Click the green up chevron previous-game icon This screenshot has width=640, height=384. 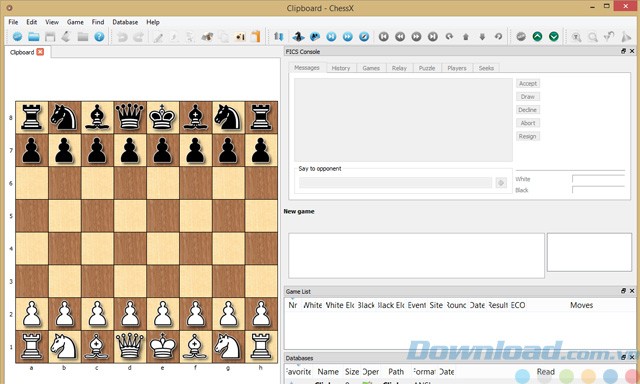point(537,37)
